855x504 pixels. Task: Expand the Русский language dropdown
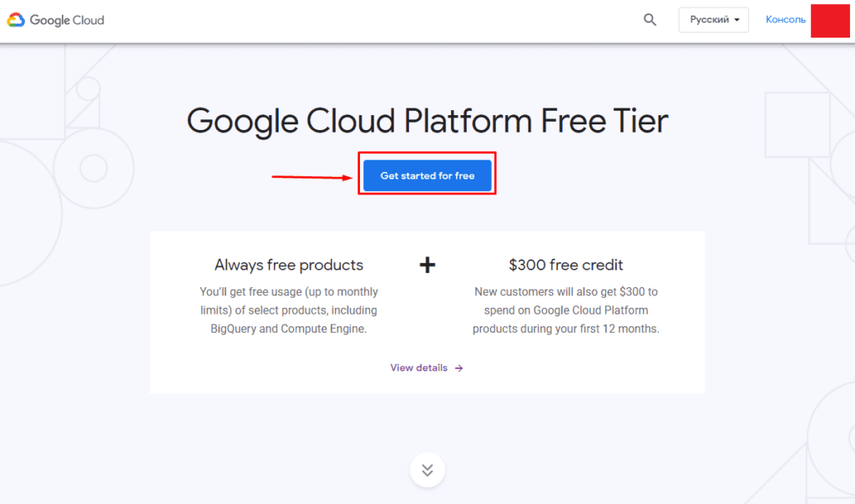pyautogui.click(x=713, y=20)
